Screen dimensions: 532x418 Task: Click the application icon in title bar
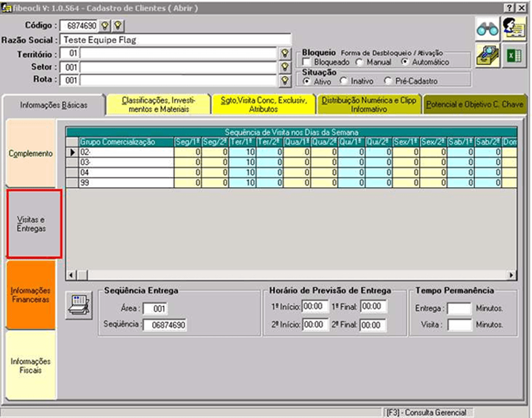(6, 8)
